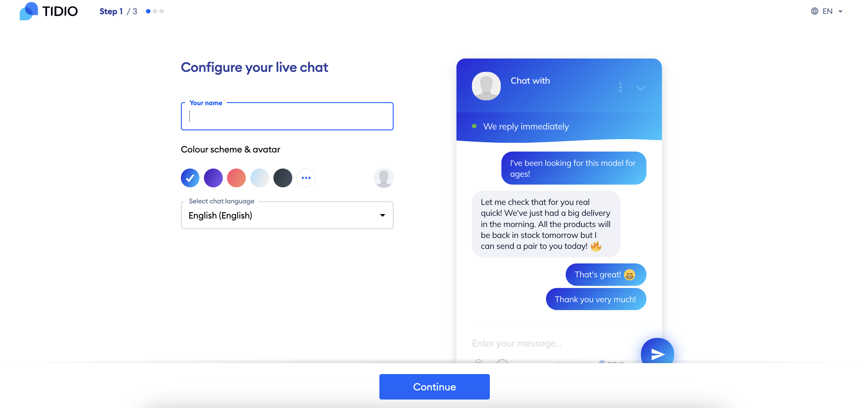The image size is (868, 408).
Task: Choose the dark grey colour swatch
Action: [x=283, y=178]
